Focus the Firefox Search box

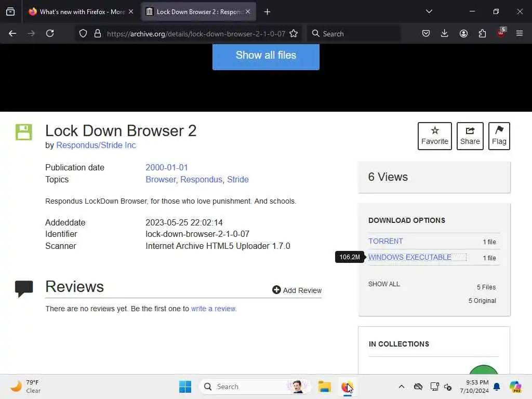(354, 34)
